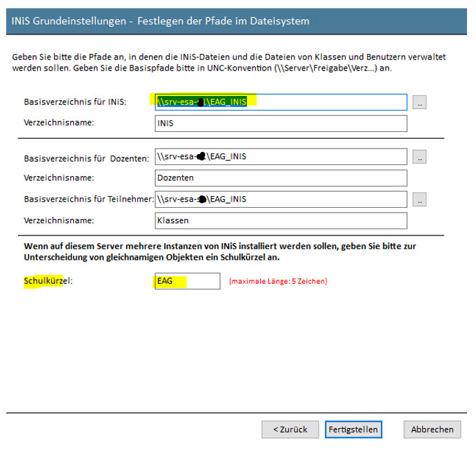The height and width of the screenshot is (453, 476).
Task: Edit the Klassen directory name field
Action: coord(281,220)
